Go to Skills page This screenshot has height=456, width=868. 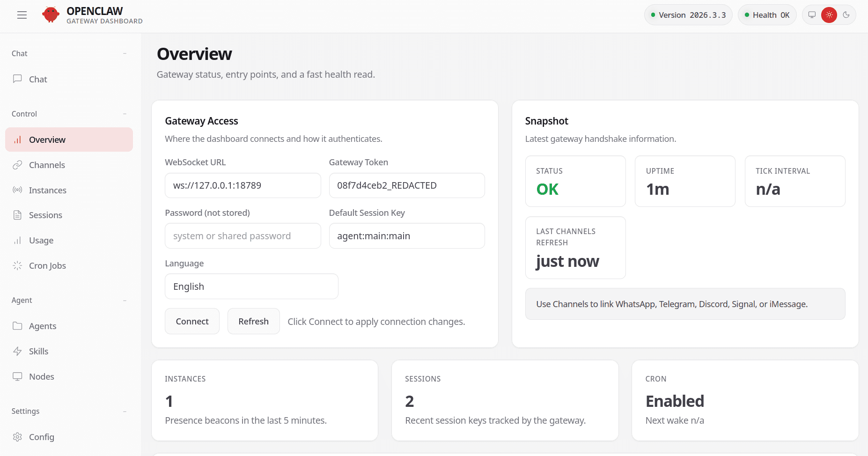click(69, 351)
